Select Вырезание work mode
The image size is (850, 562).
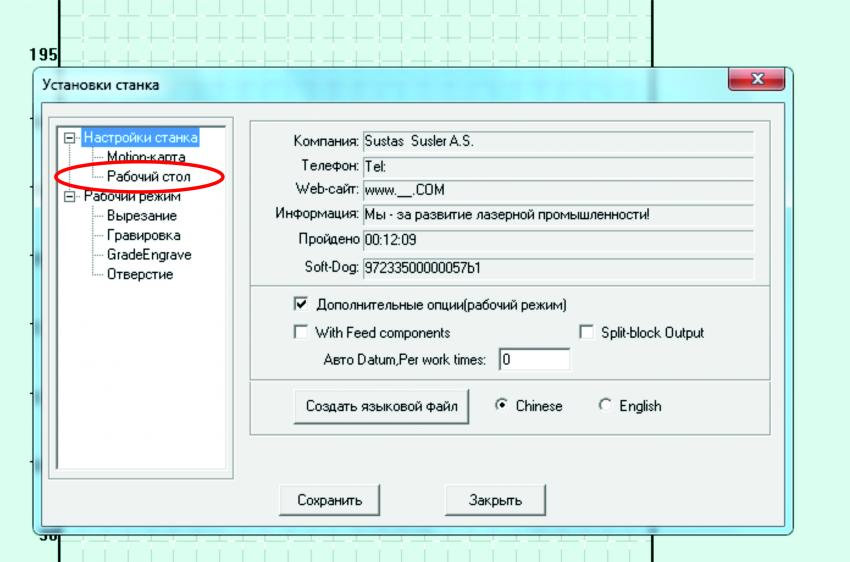[142, 216]
